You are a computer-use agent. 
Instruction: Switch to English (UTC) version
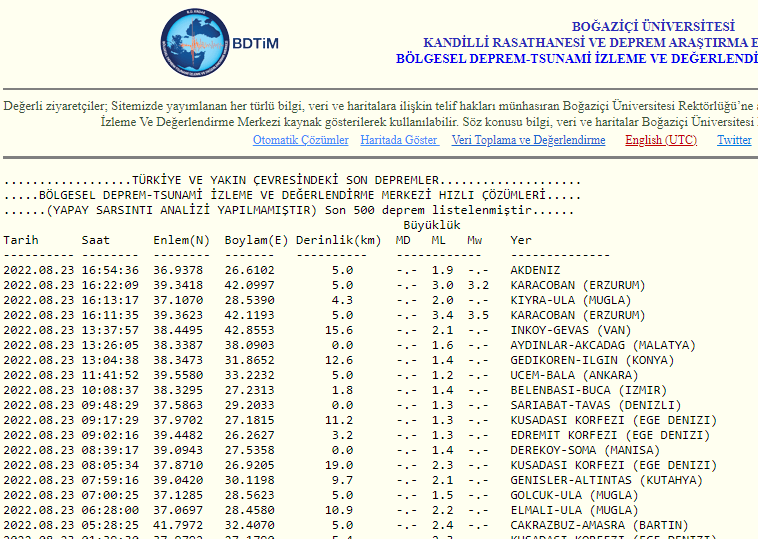coord(661,140)
